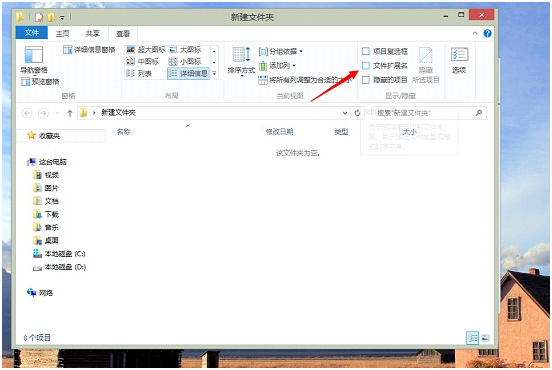Expand the layout gallery more arrow

[214, 74]
